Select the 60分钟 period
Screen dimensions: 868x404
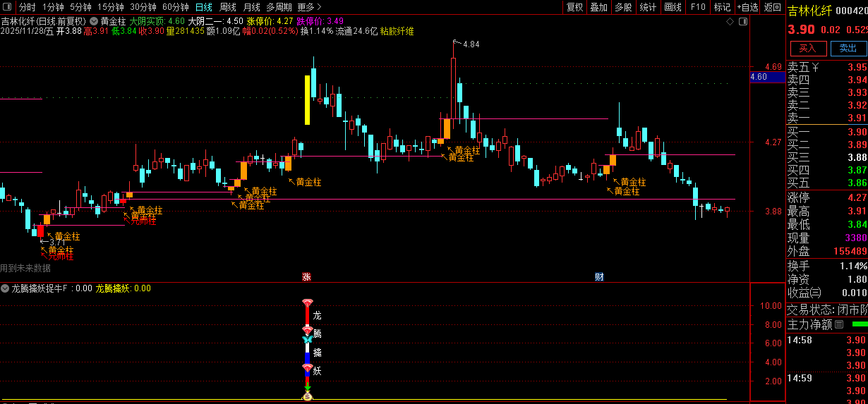pos(175,7)
